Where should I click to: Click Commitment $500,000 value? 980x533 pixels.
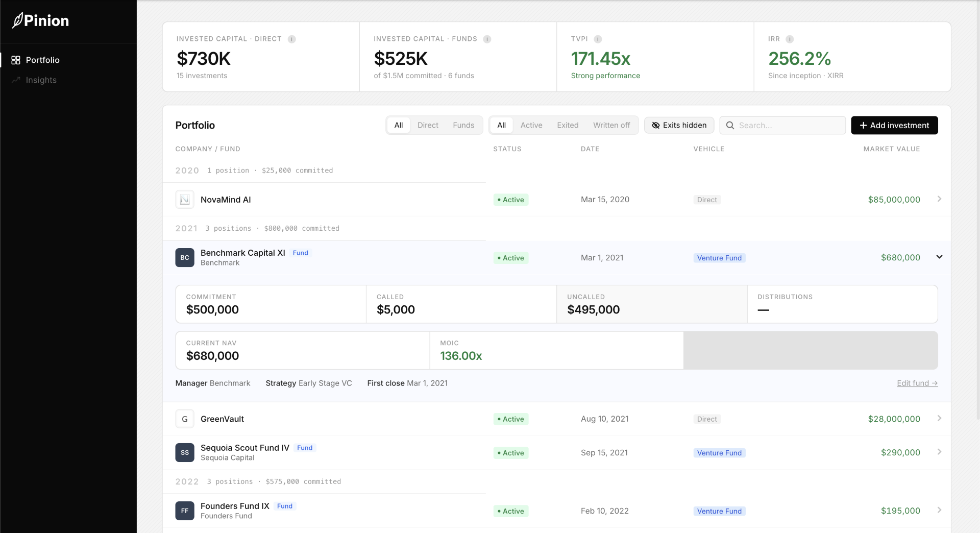212,310
